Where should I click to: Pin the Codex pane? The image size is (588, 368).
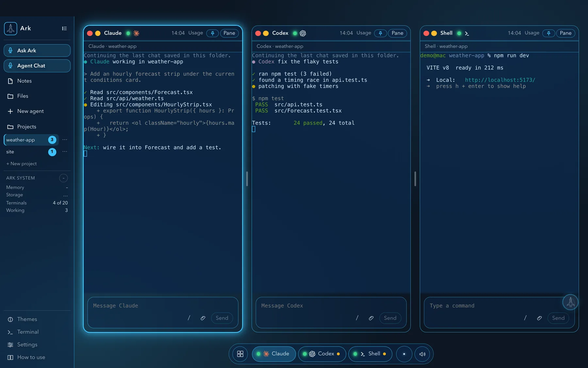380,33
